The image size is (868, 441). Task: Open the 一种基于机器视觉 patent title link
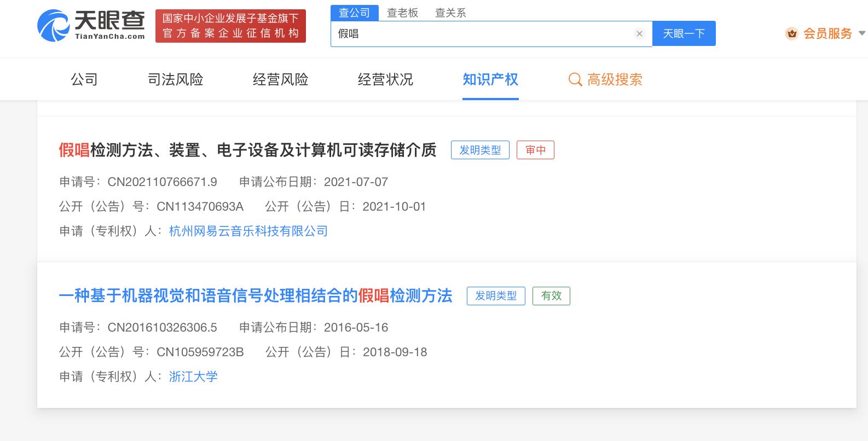point(255,296)
